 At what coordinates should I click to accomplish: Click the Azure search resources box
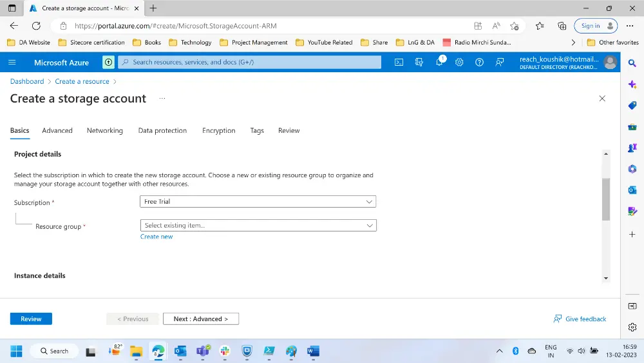pyautogui.click(x=250, y=62)
